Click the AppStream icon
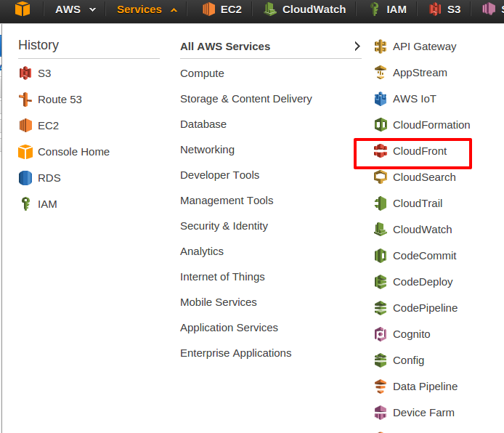 (x=381, y=73)
